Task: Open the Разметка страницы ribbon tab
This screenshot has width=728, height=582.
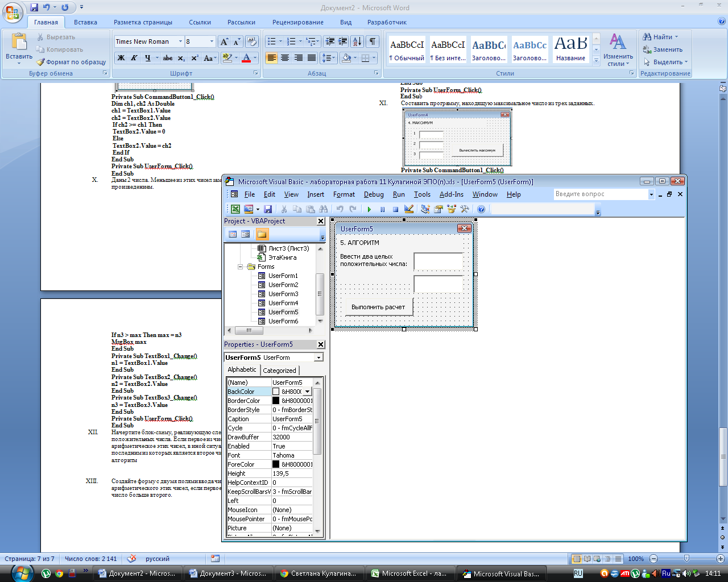Action: tap(143, 22)
